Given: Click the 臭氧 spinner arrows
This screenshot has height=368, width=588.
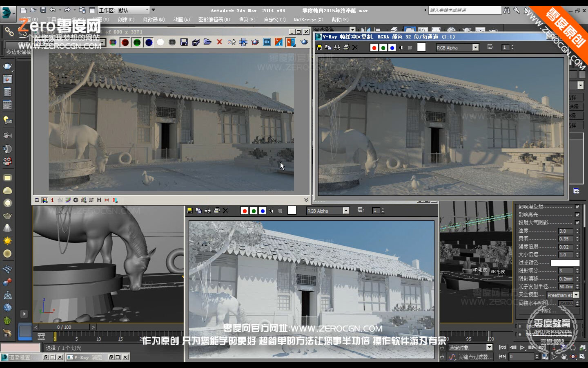Looking at the screenshot, I should click(x=577, y=239).
